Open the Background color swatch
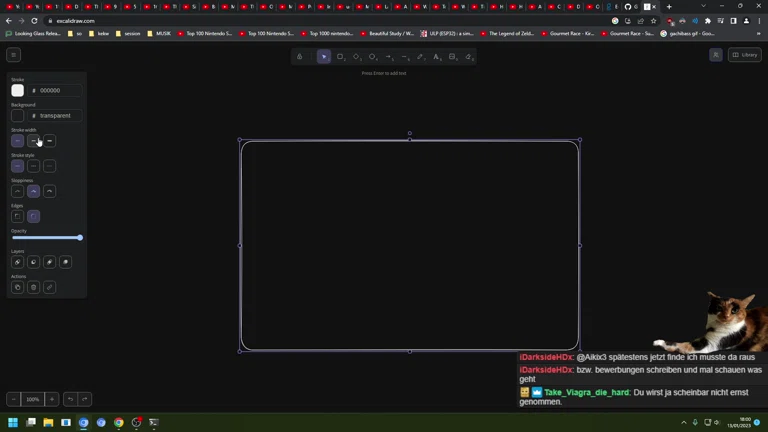Viewport: 768px width, 432px height. click(x=18, y=116)
